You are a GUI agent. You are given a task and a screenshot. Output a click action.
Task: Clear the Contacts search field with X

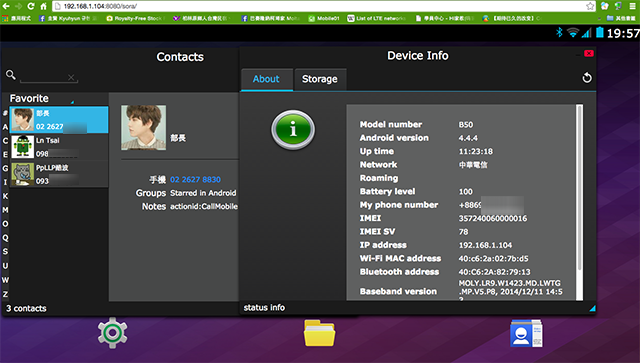click(x=71, y=77)
